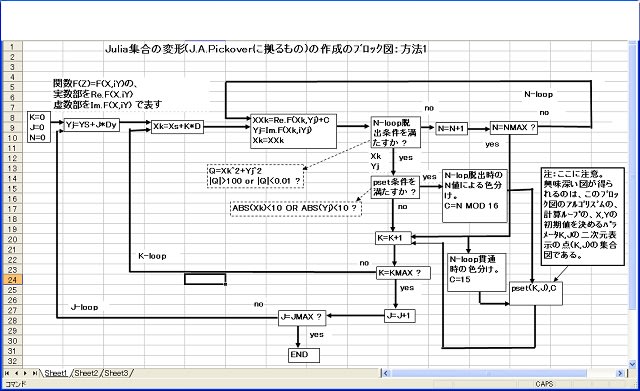Screen dimensions: 640x391
Task: Select the N=NMAX ? decision box
Action: pos(514,128)
